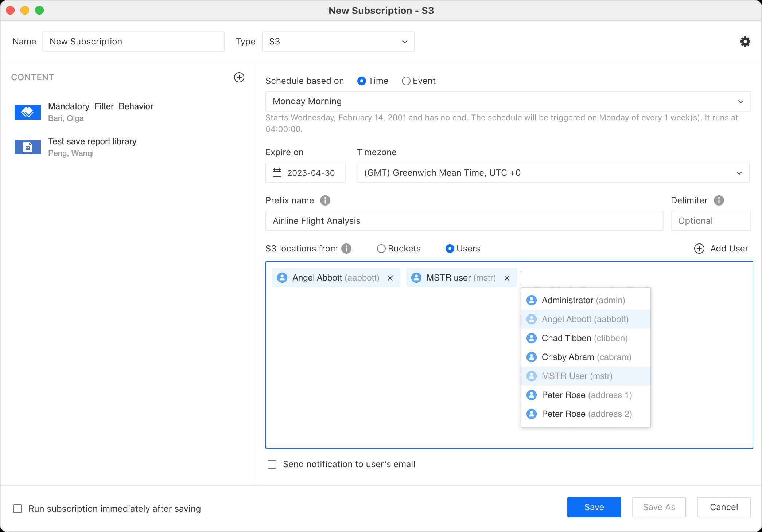Open the settings gear icon
762x532 pixels.
pyautogui.click(x=745, y=42)
